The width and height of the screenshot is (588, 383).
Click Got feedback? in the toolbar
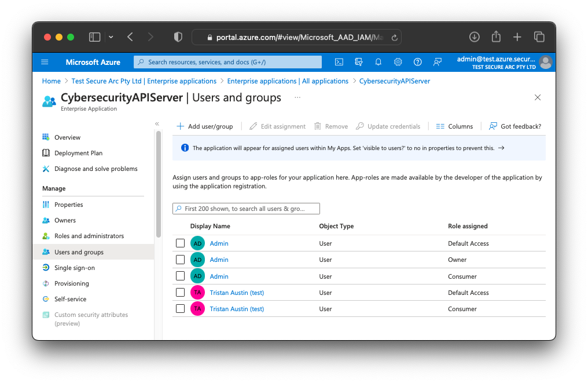pyautogui.click(x=515, y=126)
